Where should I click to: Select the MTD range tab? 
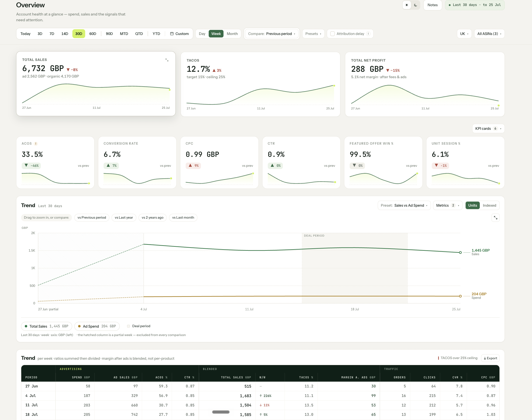click(x=124, y=34)
